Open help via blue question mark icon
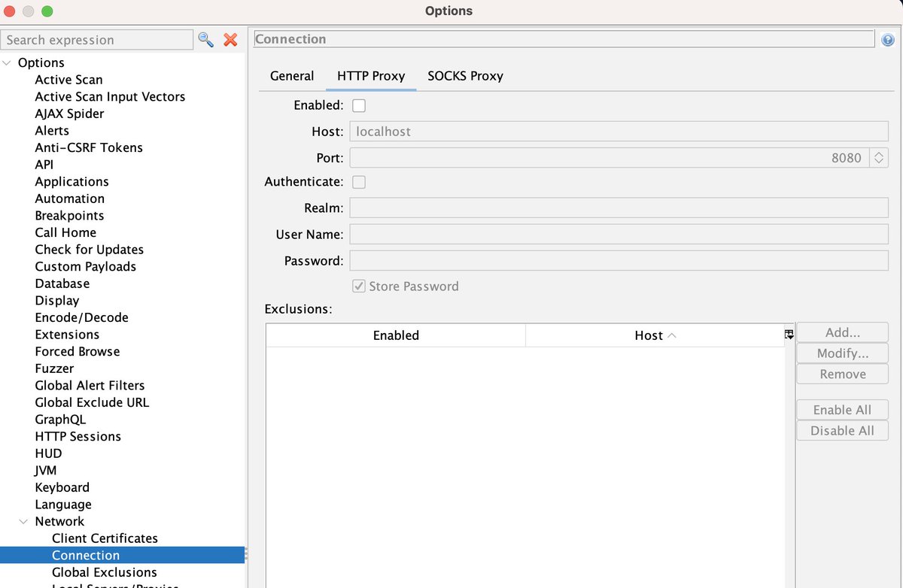The height and width of the screenshot is (588, 903). click(x=888, y=40)
